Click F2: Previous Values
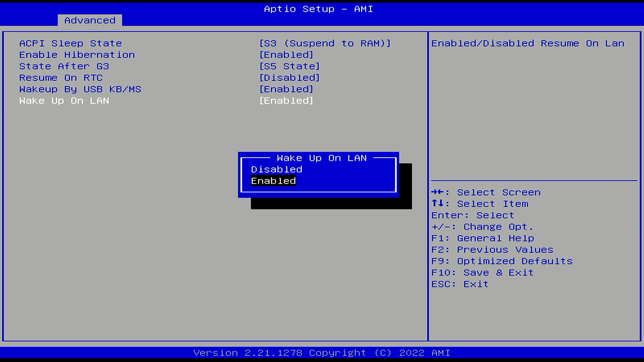The height and width of the screenshot is (362, 644). (492, 250)
